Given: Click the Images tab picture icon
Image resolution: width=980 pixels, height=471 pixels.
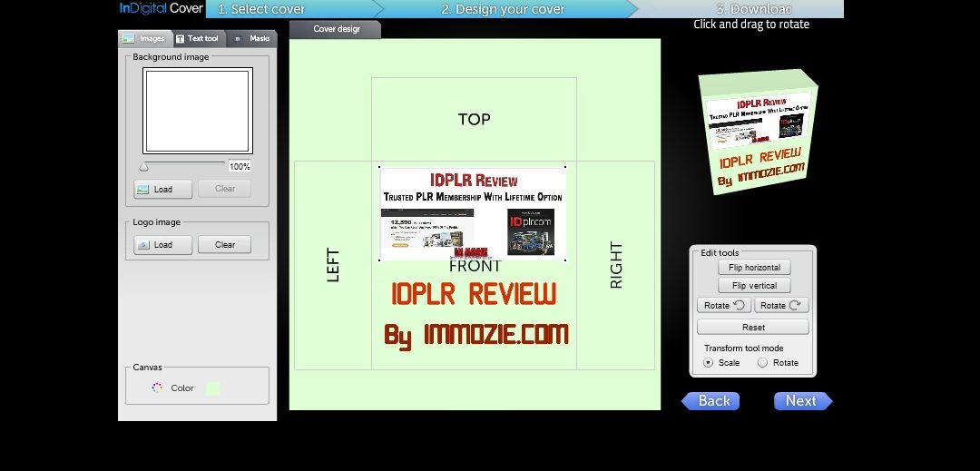Looking at the screenshot, I should 129,39.
